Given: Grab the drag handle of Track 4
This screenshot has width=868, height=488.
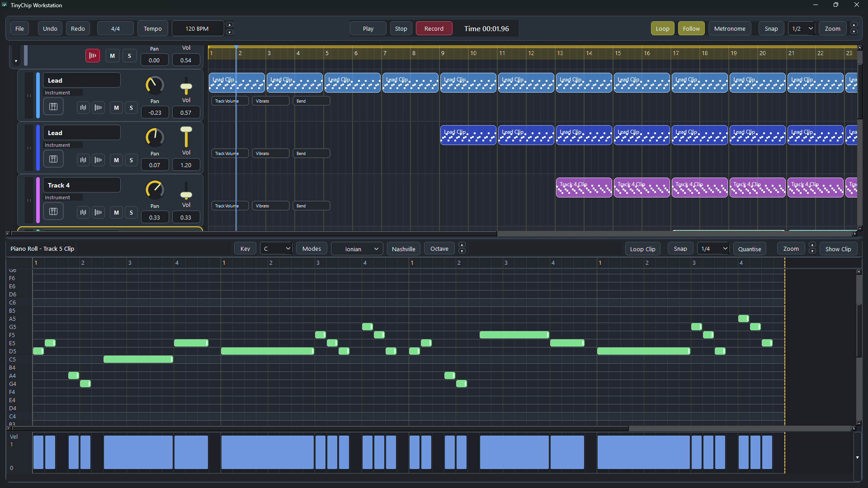Looking at the screenshot, I should pos(29,200).
